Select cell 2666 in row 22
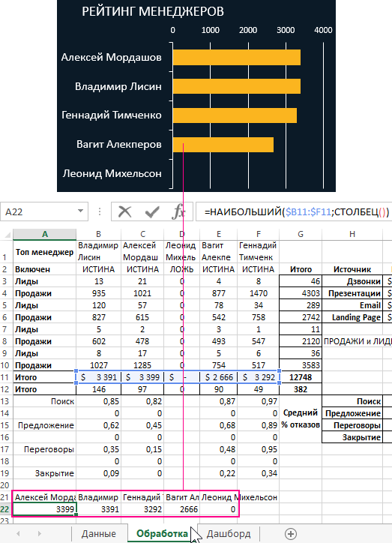The width and height of the screenshot is (392, 543). click(182, 509)
